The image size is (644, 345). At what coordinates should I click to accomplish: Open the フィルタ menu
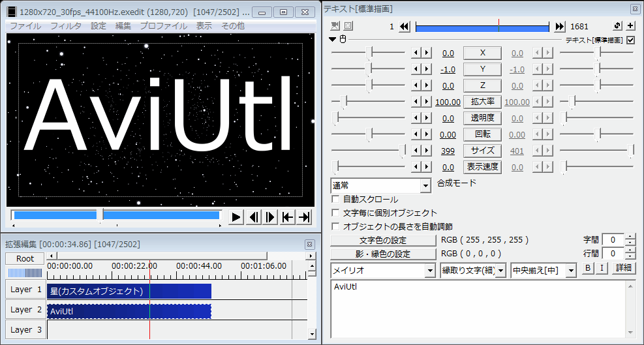pos(66,26)
